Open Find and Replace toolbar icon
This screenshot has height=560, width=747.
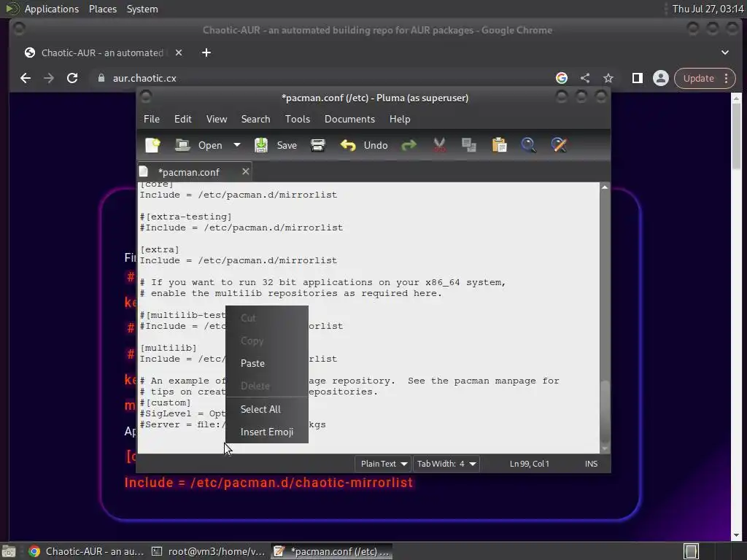559,145
